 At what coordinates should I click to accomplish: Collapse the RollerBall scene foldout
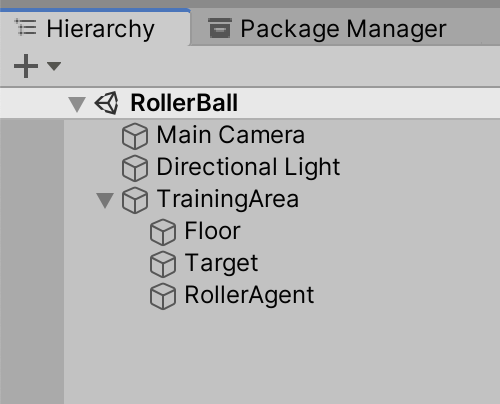[x=77, y=104]
